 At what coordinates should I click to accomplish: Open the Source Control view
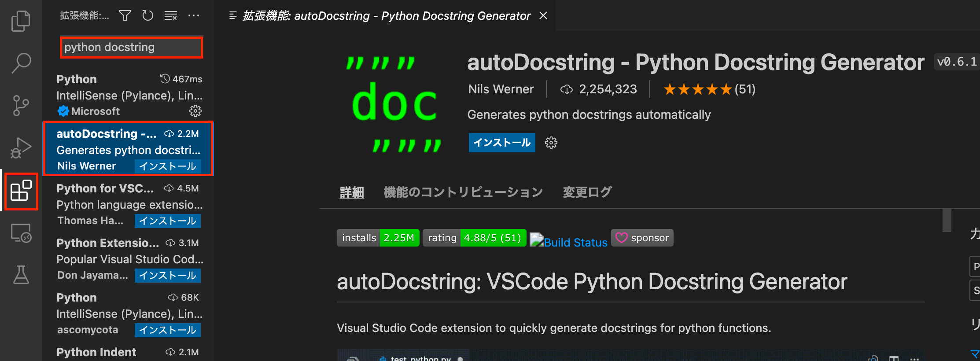click(x=21, y=106)
